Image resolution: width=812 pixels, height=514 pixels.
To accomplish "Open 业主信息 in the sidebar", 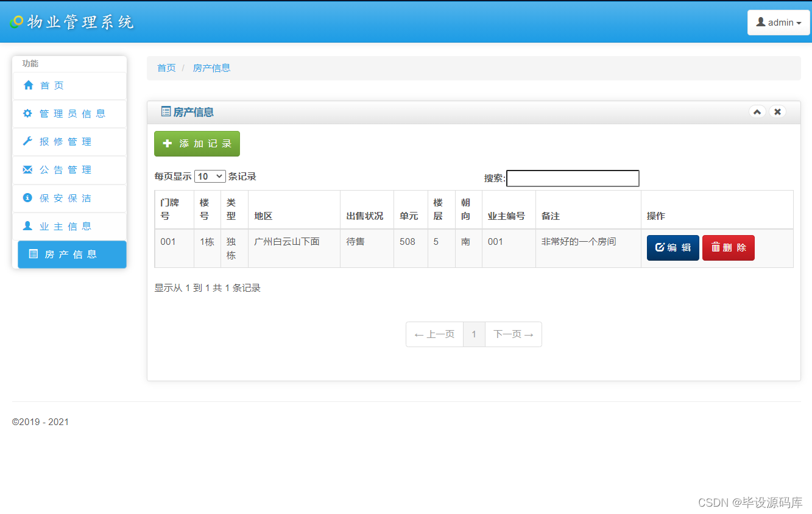I will [69, 226].
